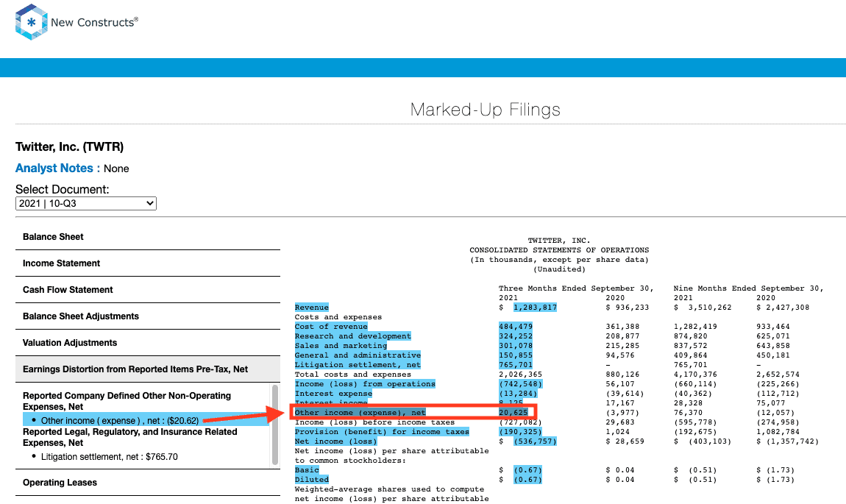Click the Total costs and expenses value 2,026,365
This screenshot has width=846, height=504.
pos(520,375)
